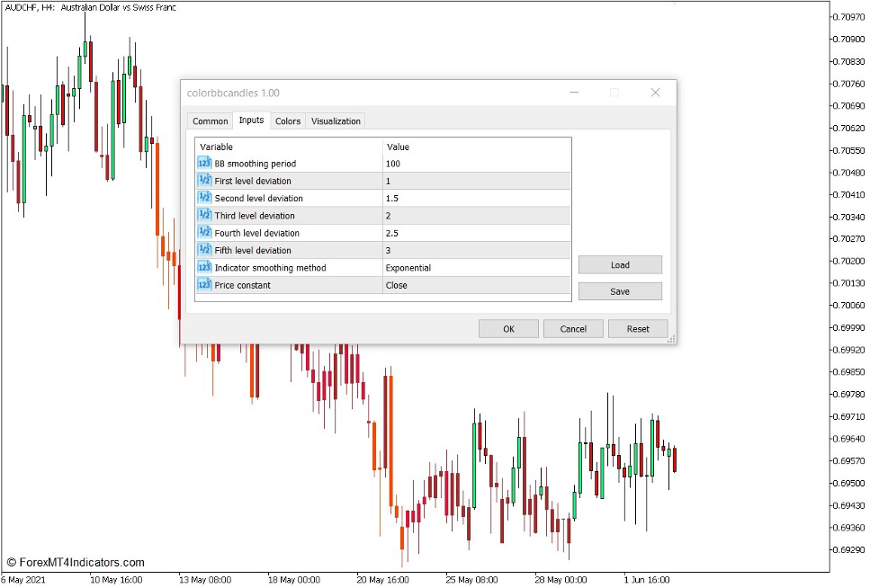Click the decimal icon for First level deviation

click(x=202, y=181)
